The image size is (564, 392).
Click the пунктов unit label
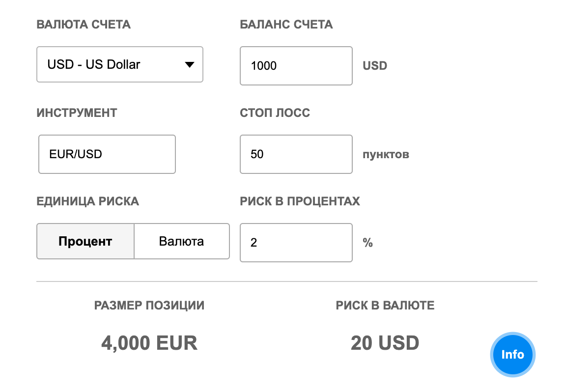click(386, 155)
